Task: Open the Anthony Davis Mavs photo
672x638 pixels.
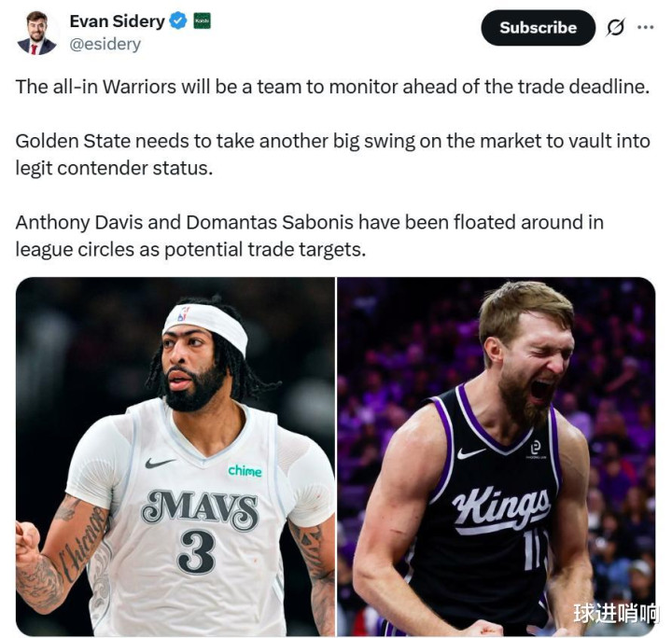Action: (175, 456)
